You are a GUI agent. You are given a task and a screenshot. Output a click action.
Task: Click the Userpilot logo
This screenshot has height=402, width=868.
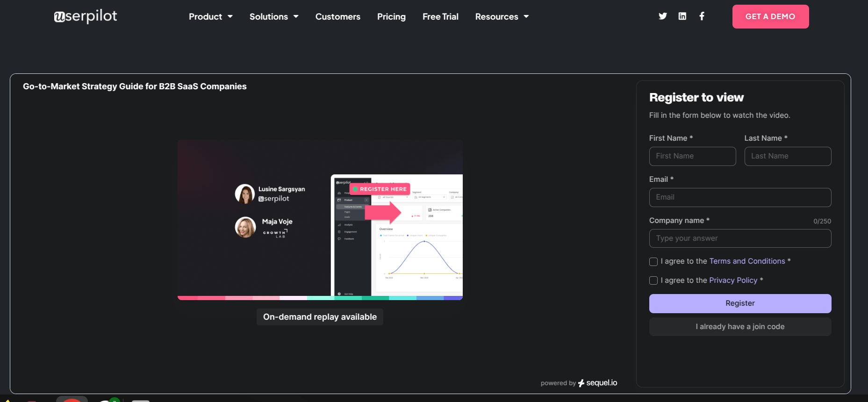[86, 16]
